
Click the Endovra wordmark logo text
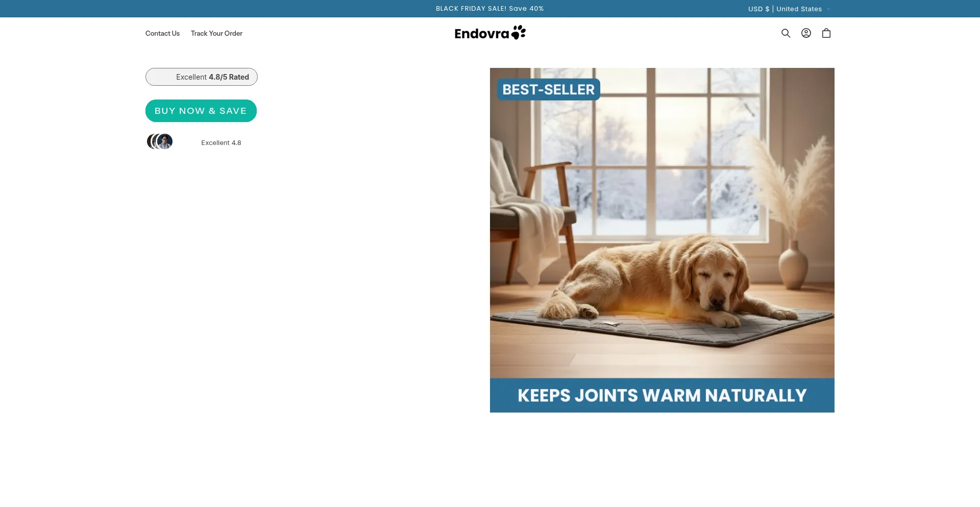[x=482, y=34]
